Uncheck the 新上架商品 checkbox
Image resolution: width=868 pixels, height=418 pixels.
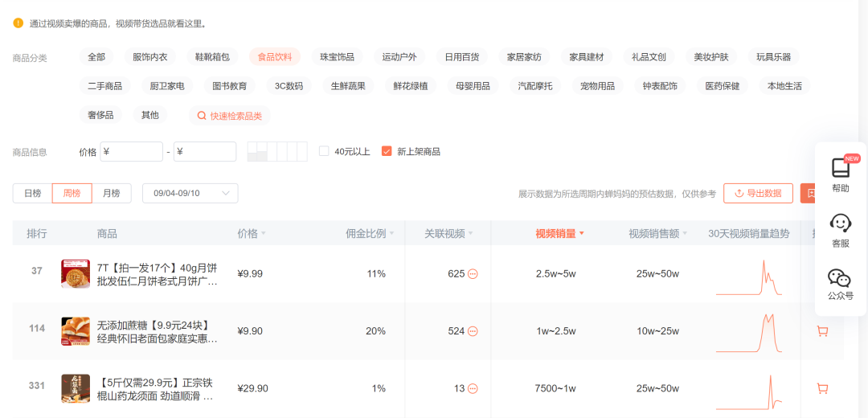387,151
